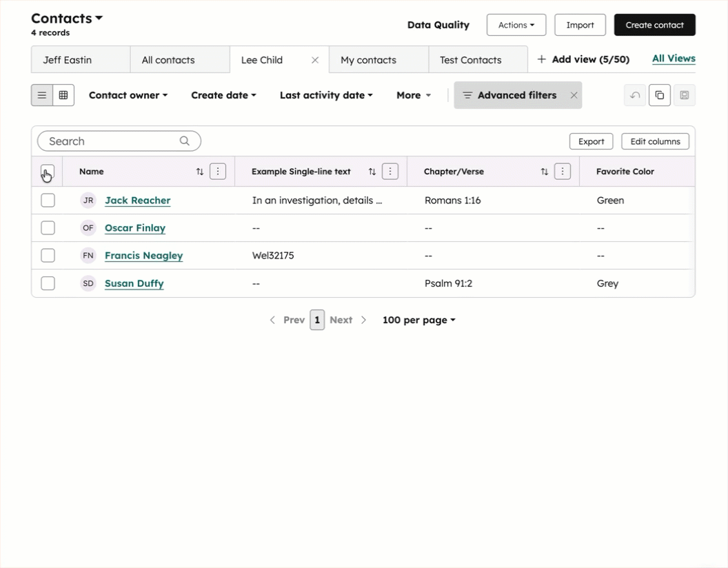Select the checkbox beside Jack Reacher
The height and width of the screenshot is (568, 728).
(x=48, y=200)
